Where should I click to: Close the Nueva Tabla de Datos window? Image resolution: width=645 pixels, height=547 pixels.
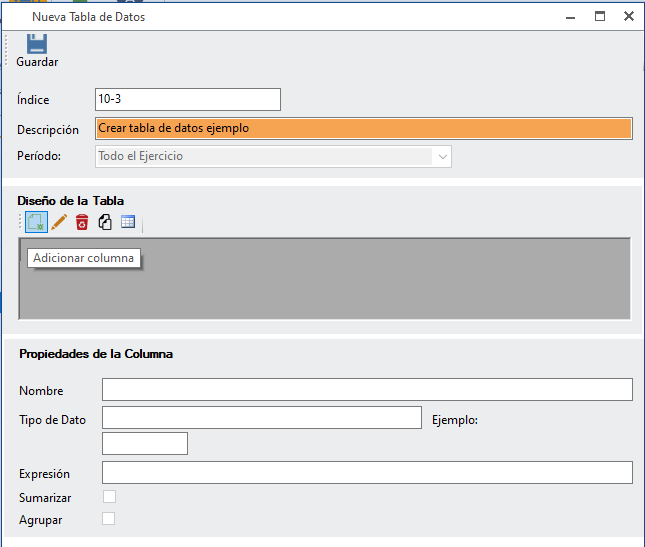[x=629, y=16]
